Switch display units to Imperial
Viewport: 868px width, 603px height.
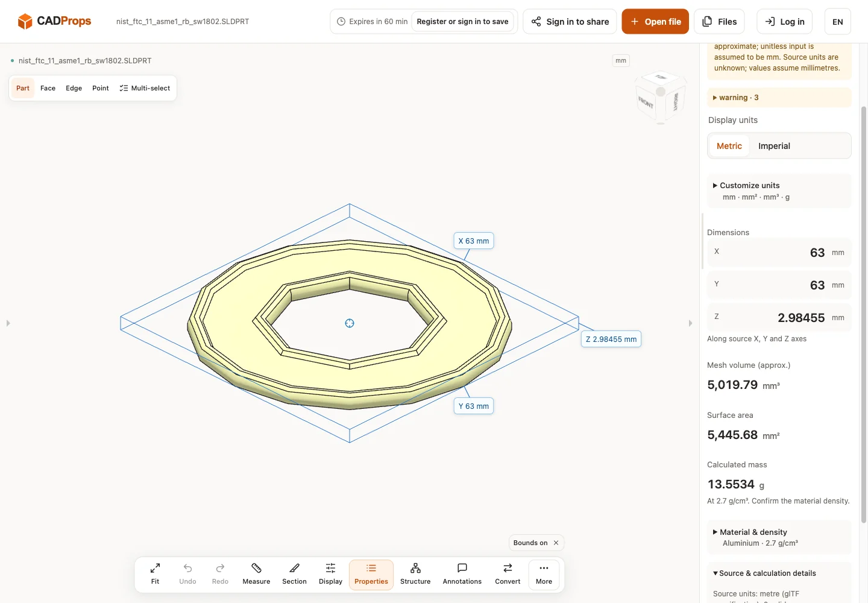(x=774, y=146)
